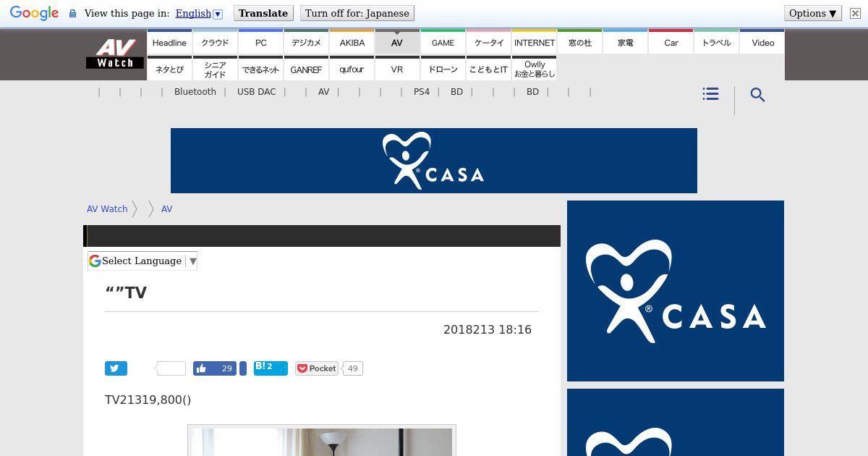This screenshot has height=456, width=868.
Task: Select the AV tab
Action: (x=397, y=43)
